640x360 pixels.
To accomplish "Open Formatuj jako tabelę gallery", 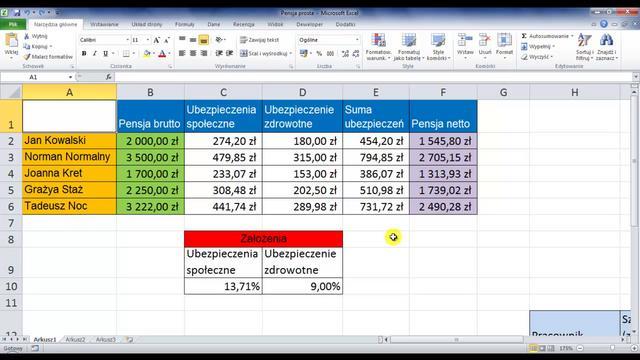I will (x=409, y=47).
